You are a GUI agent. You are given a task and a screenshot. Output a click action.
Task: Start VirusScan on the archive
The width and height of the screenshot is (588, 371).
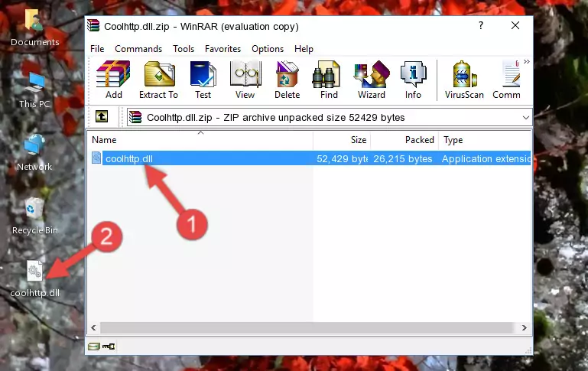[x=464, y=80]
